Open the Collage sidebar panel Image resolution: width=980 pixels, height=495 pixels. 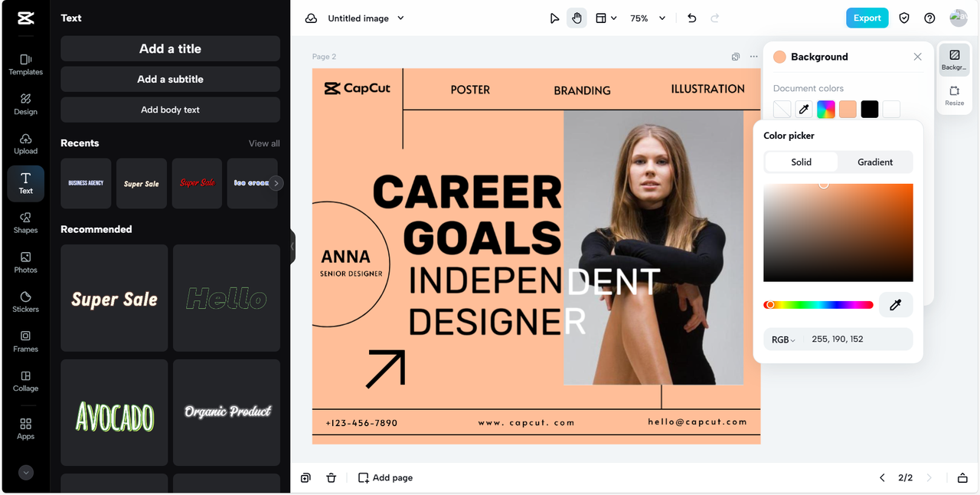pos(25,382)
